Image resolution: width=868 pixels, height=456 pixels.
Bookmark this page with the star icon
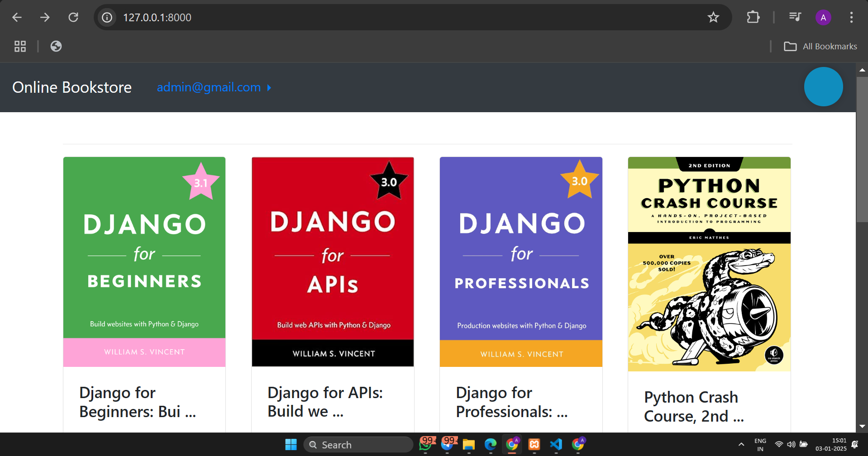tap(713, 18)
